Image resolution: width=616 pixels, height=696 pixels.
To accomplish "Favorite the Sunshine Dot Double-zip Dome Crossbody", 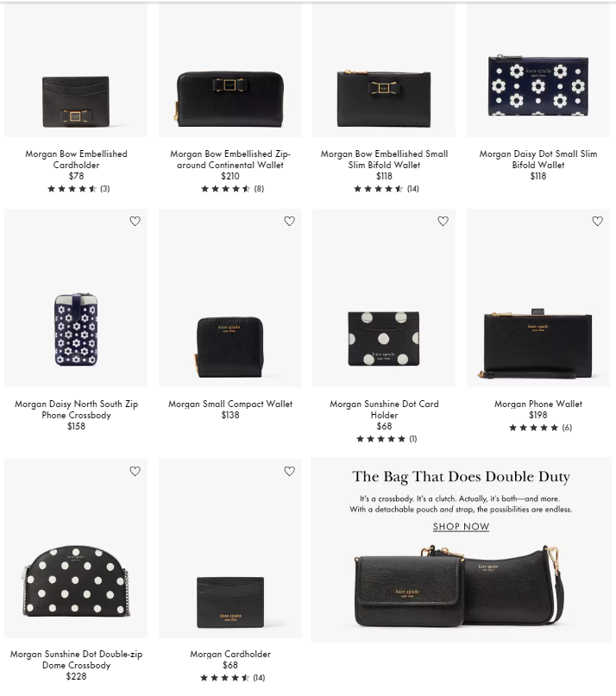I will point(135,471).
